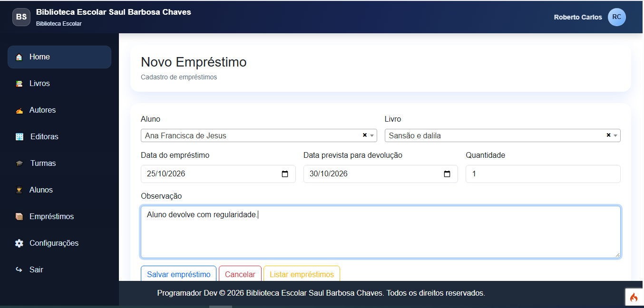Click the Novo Empréstimo heading
Screen dimensions: 644x308
[194, 62]
